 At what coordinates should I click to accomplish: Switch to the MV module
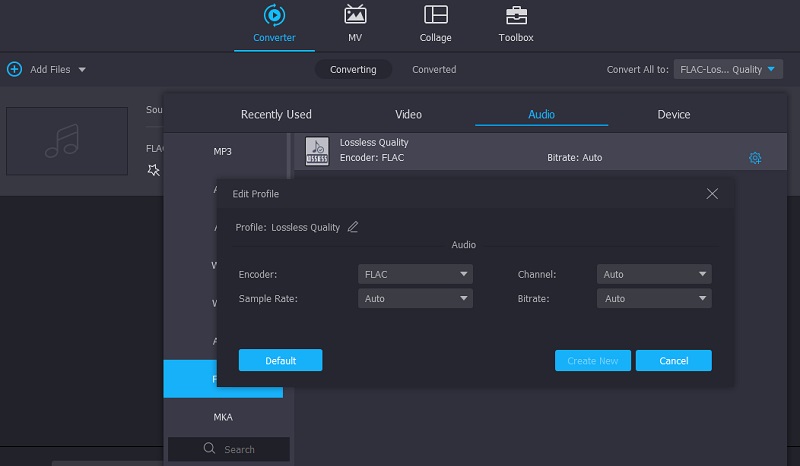355,16
